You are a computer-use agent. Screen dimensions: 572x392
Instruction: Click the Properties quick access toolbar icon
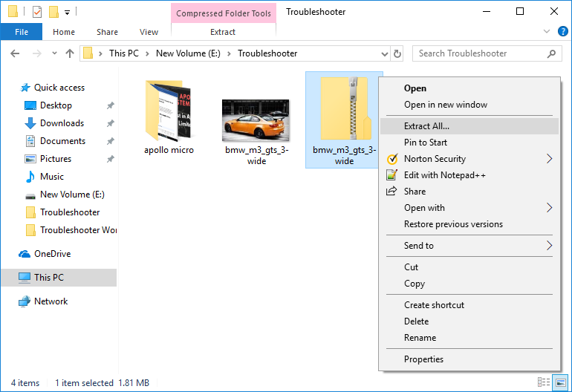(37, 12)
